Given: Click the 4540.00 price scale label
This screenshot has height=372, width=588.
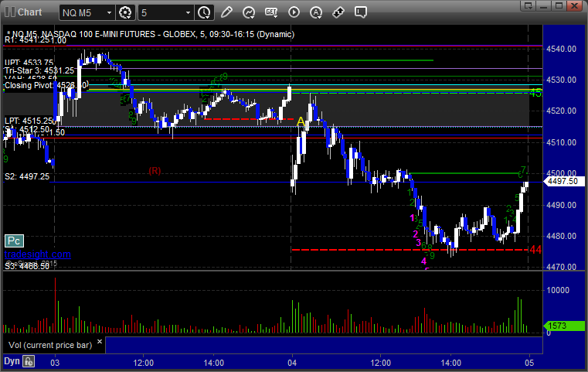Looking at the screenshot, I should point(562,49).
